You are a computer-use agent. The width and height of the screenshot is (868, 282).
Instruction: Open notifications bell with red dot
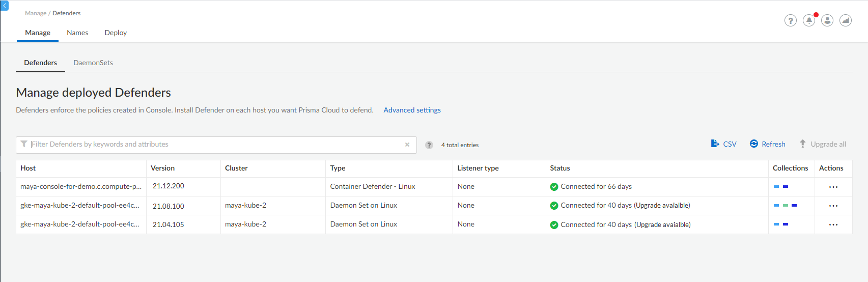point(809,20)
